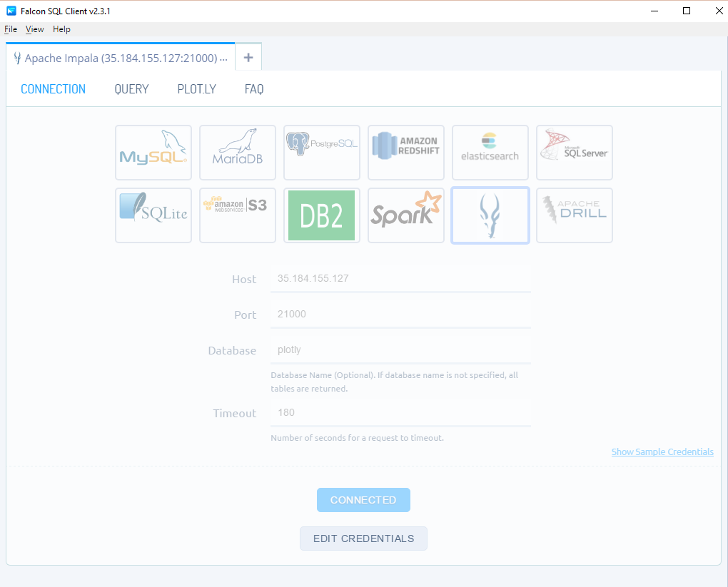
Task: Focus the Port field showing 21000
Action: tap(400, 314)
